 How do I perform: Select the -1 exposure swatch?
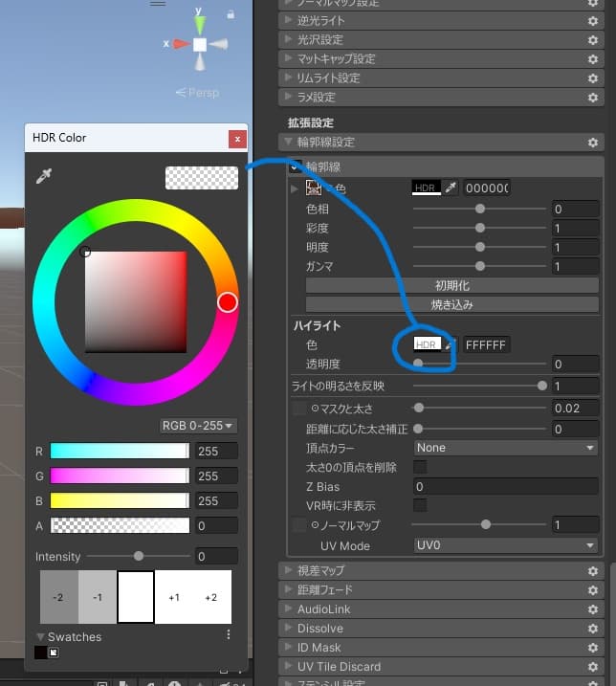click(98, 597)
